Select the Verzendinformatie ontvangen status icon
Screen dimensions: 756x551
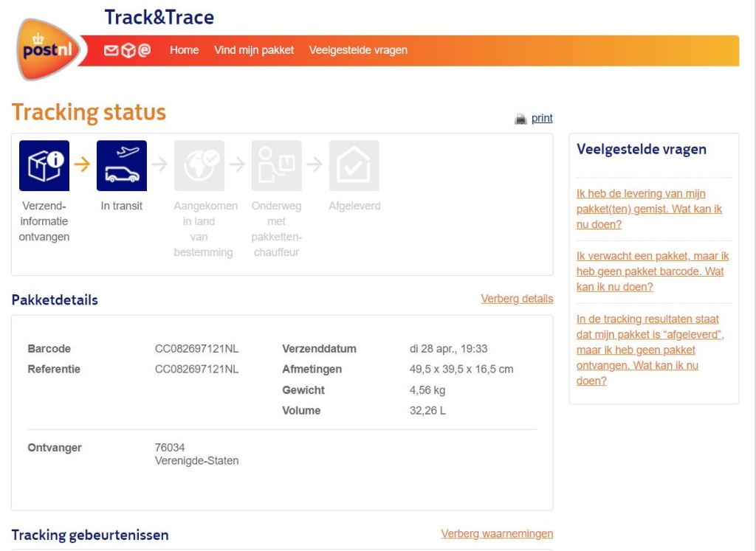pos(44,166)
